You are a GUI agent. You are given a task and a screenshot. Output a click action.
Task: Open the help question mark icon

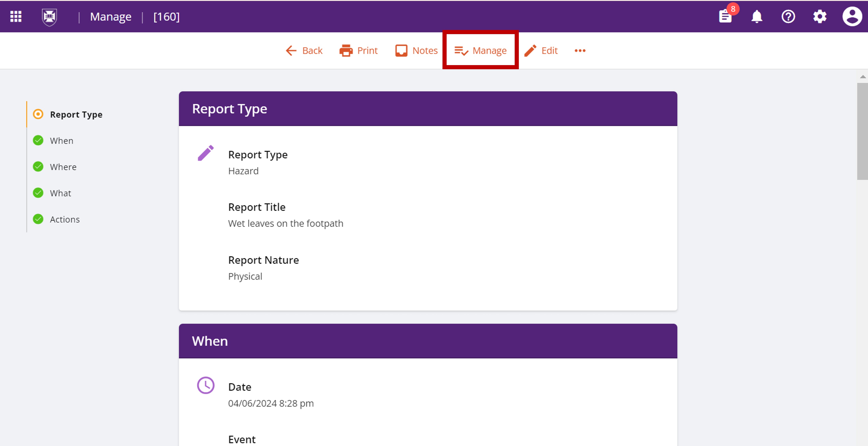point(788,17)
